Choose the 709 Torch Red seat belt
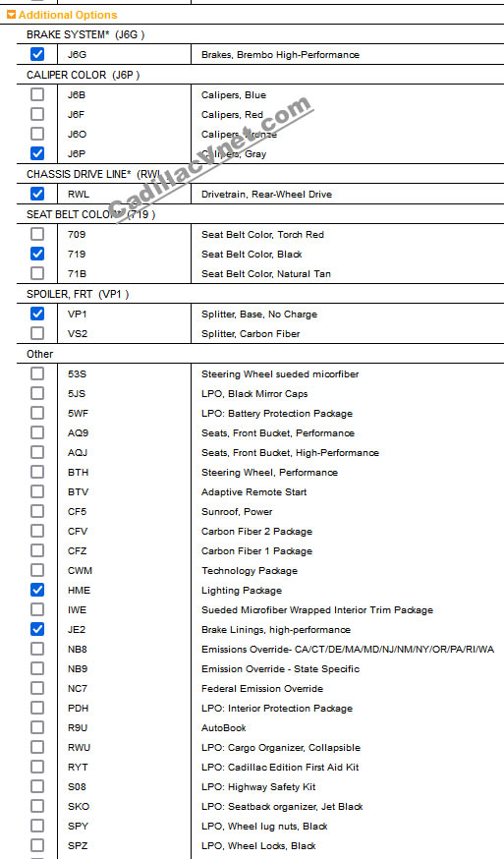This screenshot has height=859, width=504. point(37,234)
